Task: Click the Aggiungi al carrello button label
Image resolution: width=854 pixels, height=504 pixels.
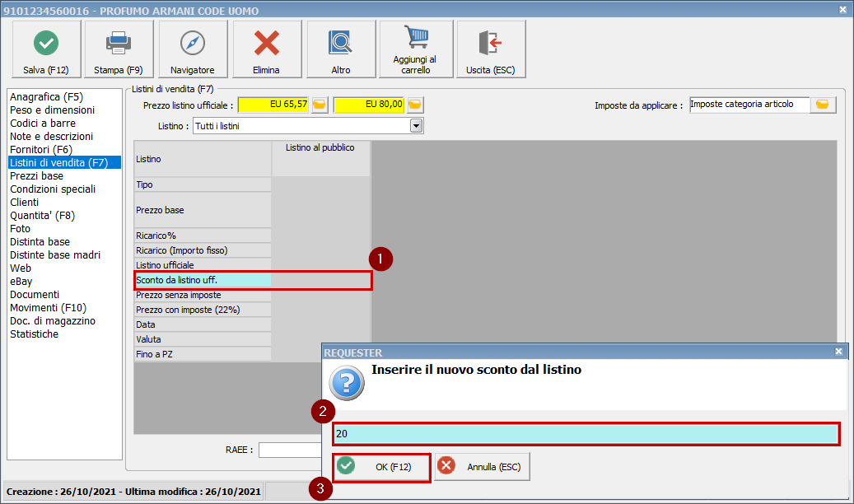Action: [415, 64]
